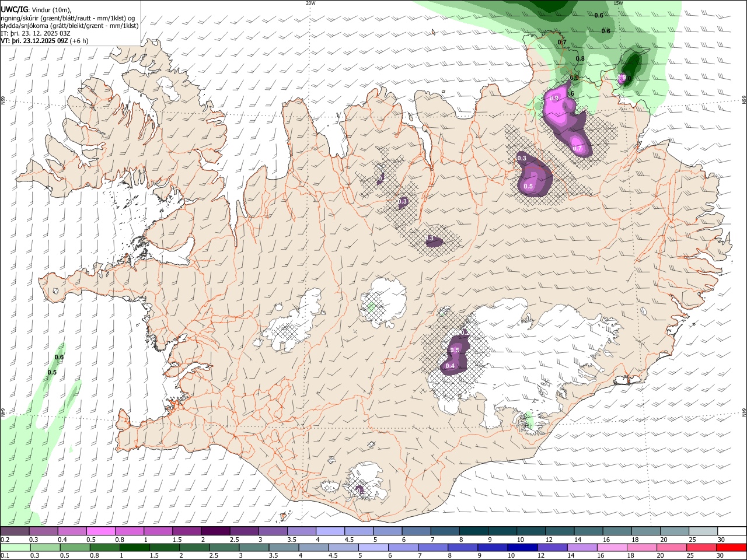
Task: Click the '0.4' value on the purple glacier patch
Action: (x=450, y=366)
